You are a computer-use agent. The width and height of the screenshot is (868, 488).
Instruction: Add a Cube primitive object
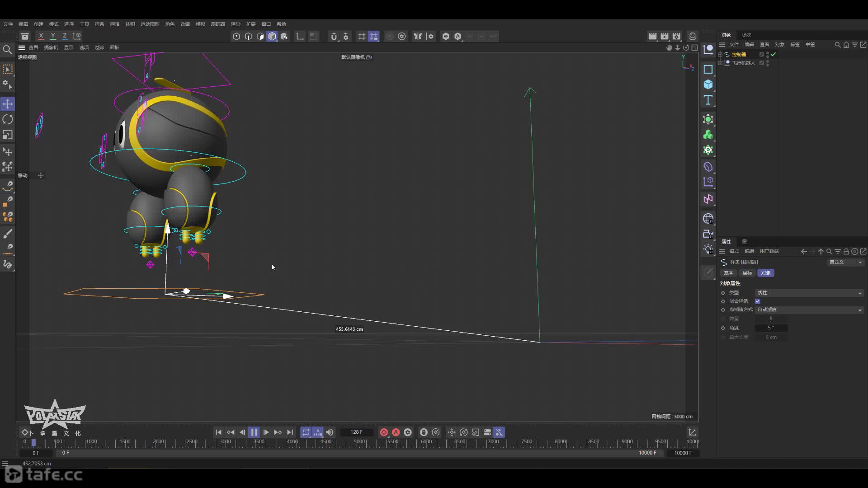(x=708, y=84)
